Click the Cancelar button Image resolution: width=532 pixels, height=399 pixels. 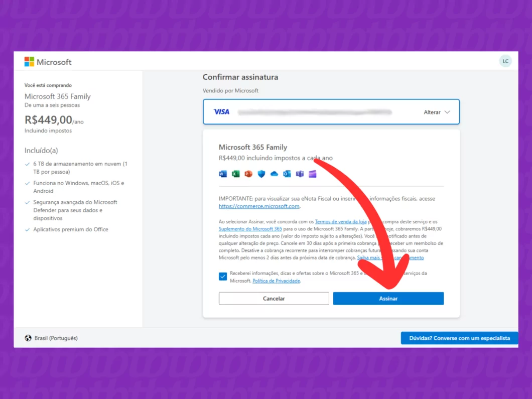coord(274,298)
